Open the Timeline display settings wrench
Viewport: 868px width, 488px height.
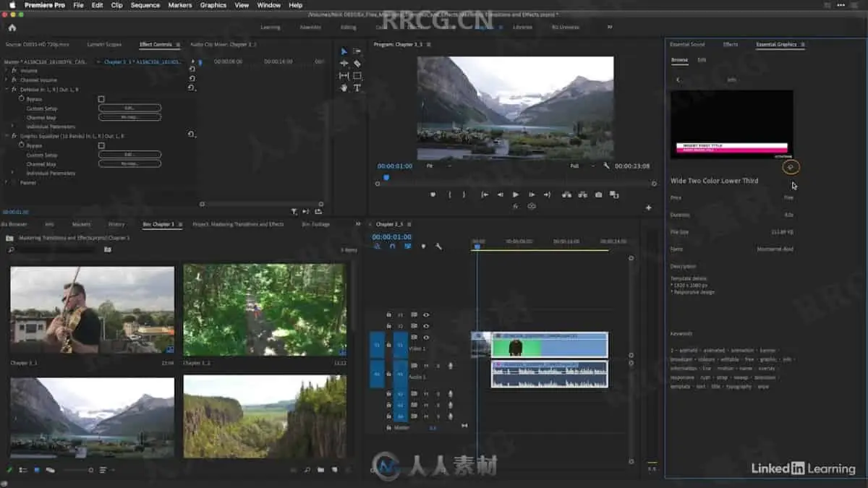point(438,247)
